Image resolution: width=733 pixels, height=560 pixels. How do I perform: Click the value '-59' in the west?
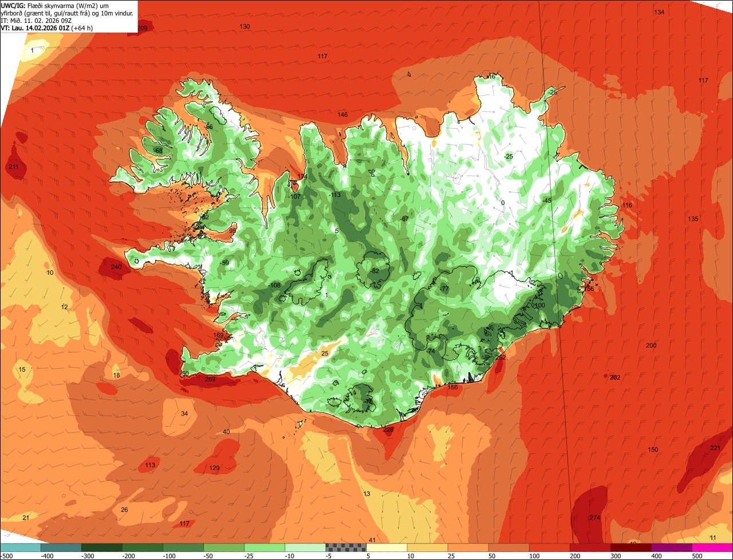click(x=224, y=263)
